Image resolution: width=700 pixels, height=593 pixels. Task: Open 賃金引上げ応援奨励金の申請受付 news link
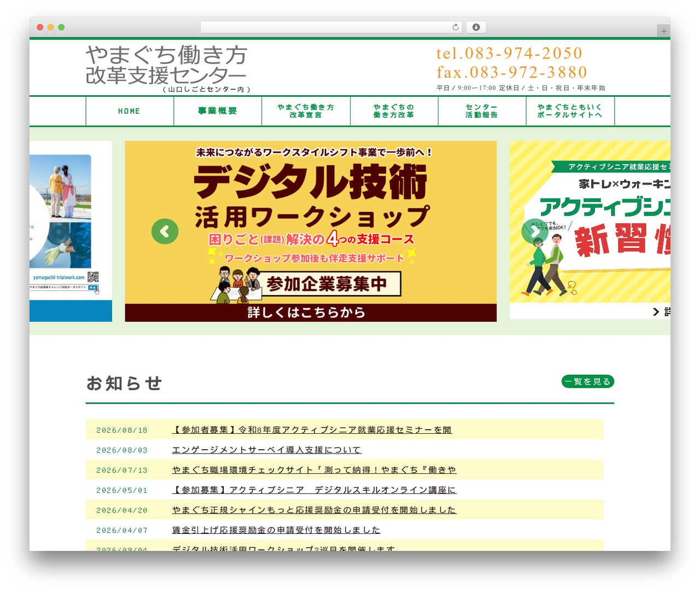coord(276,530)
